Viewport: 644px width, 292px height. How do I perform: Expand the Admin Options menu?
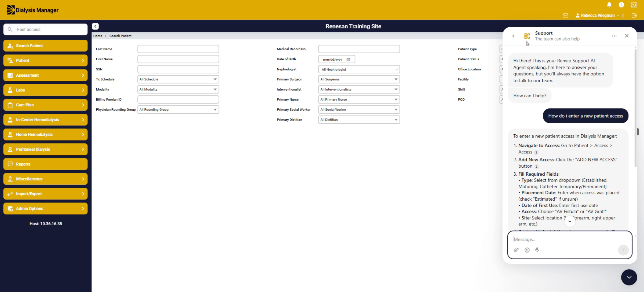(45, 209)
